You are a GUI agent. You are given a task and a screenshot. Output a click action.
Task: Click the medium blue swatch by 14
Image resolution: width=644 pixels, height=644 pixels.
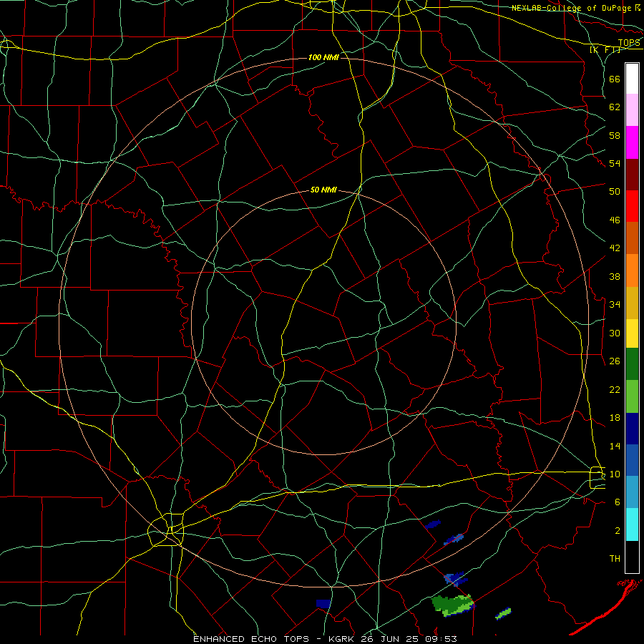click(632, 460)
